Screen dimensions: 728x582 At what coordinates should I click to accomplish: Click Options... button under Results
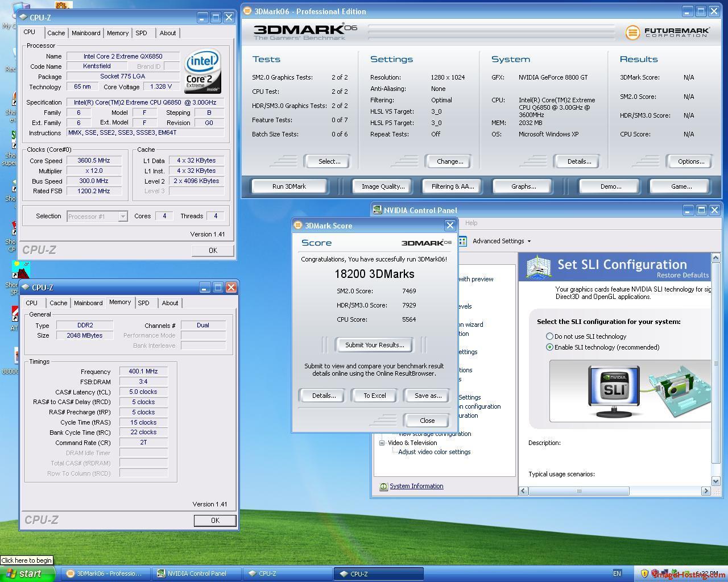click(x=691, y=161)
